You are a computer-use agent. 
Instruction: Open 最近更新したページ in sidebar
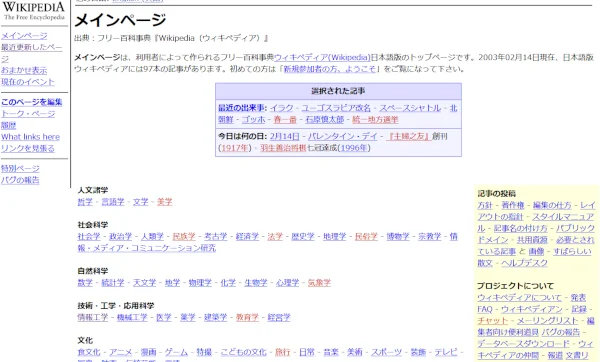[x=31, y=53]
